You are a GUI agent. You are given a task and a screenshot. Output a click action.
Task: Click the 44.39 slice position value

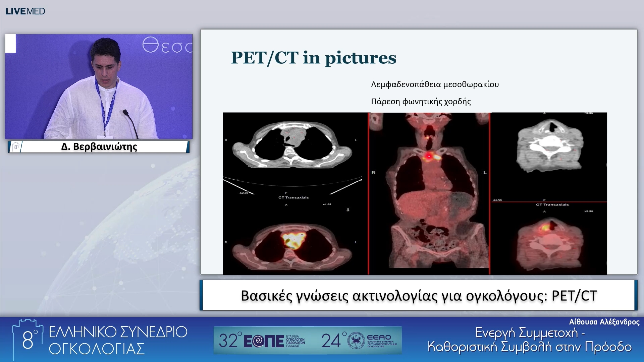click(x=497, y=200)
